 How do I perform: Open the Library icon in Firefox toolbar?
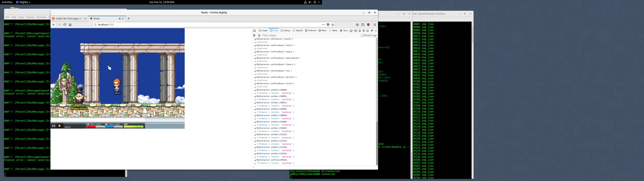[x=358, y=25]
